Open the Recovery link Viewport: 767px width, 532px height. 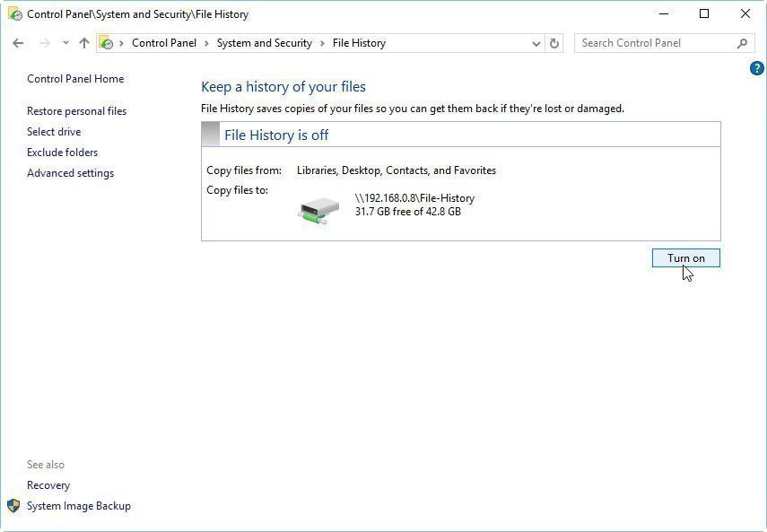48,485
